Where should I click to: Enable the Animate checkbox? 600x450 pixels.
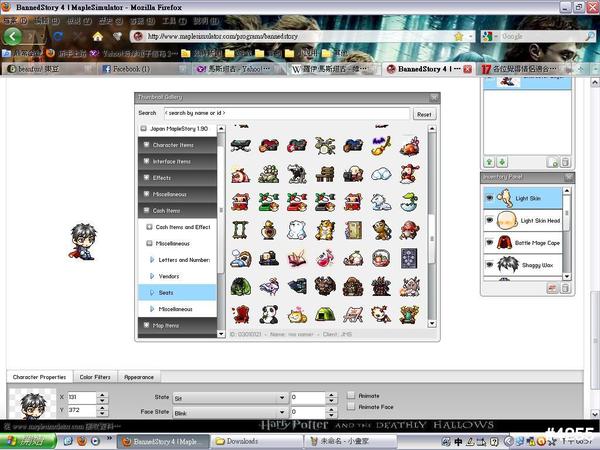pyautogui.click(x=350, y=395)
